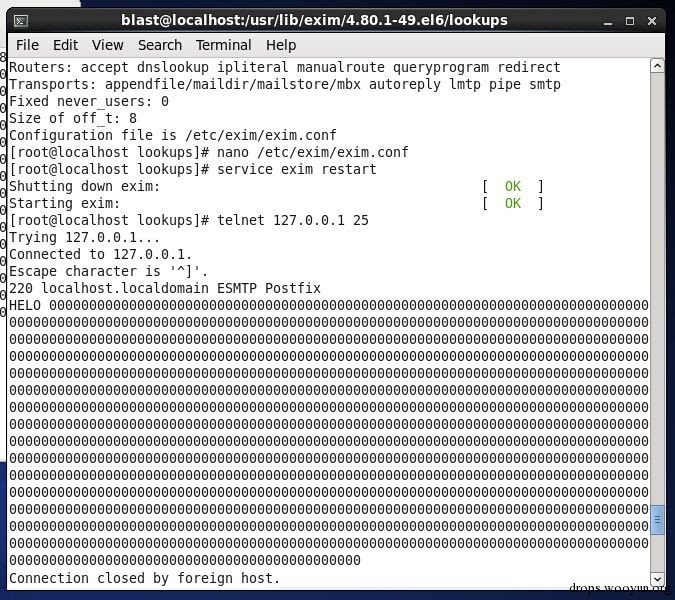Click the green OK beside 'Shutting down exim'

513,186
